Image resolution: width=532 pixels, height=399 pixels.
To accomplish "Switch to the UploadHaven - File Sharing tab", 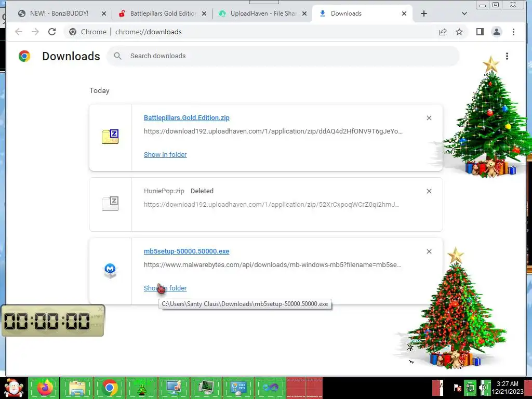I will [x=263, y=14].
